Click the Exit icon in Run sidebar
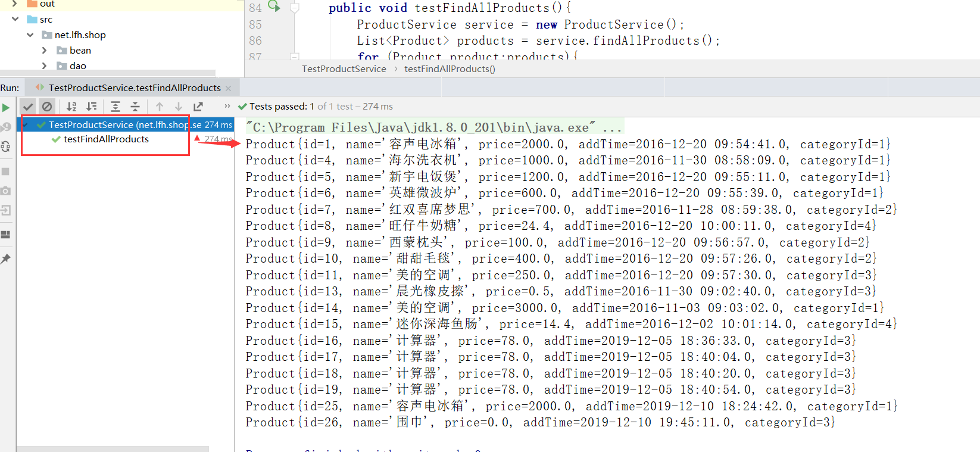980x452 pixels. (6, 210)
